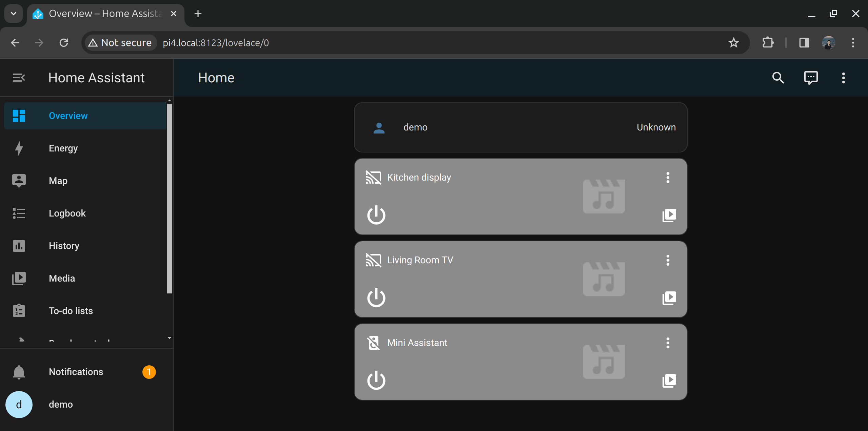Open the dashboard overflow menu in the header
The height and width of the screenshot is (431, 868).
click(x=843, y=78)
